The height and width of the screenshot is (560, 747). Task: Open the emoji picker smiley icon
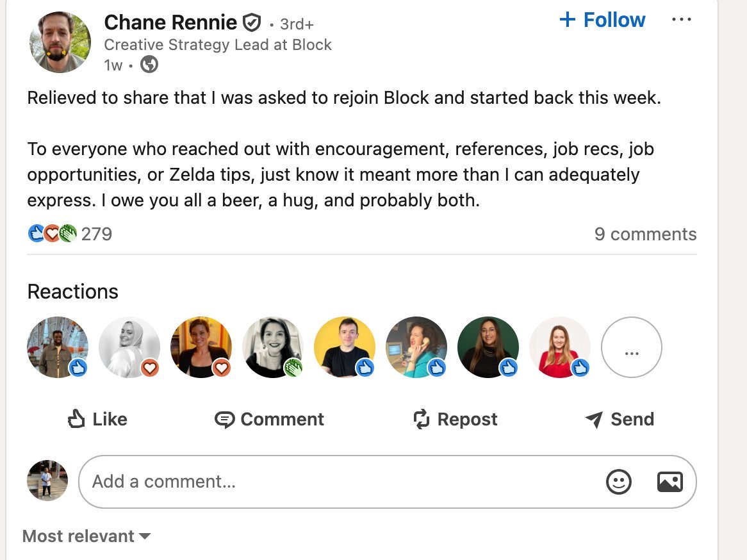[618, 482]
